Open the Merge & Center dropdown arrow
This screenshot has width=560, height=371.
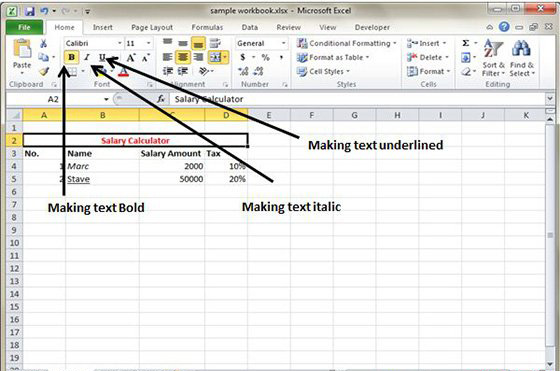tap(225, 57)
